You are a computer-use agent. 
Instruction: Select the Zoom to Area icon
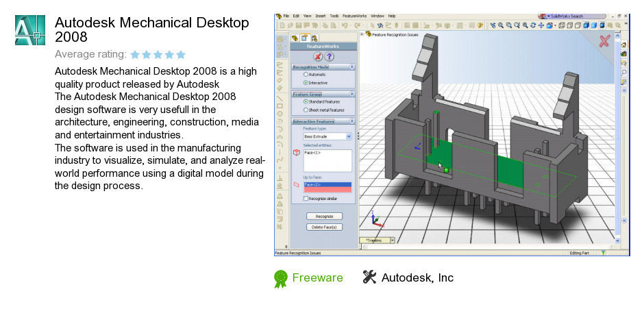509,25
